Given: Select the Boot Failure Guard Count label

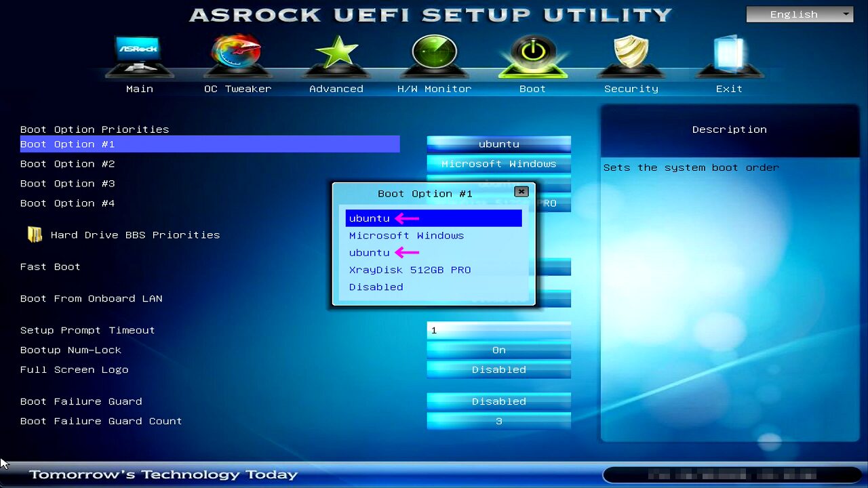Looking at the screenshot, I should pos(101,421).
